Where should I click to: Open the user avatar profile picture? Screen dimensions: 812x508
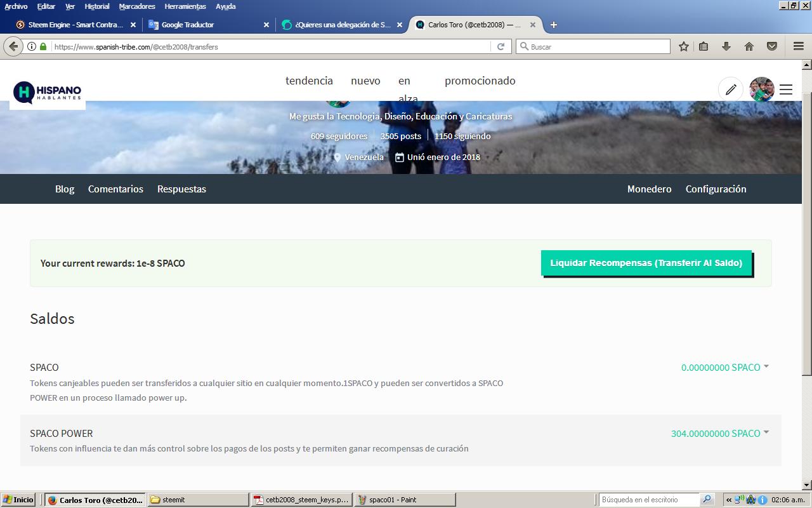click(x=761, y=90)
